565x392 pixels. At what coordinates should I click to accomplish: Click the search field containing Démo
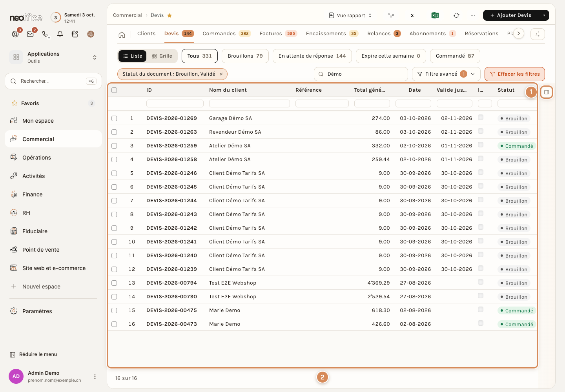(361, 74)
